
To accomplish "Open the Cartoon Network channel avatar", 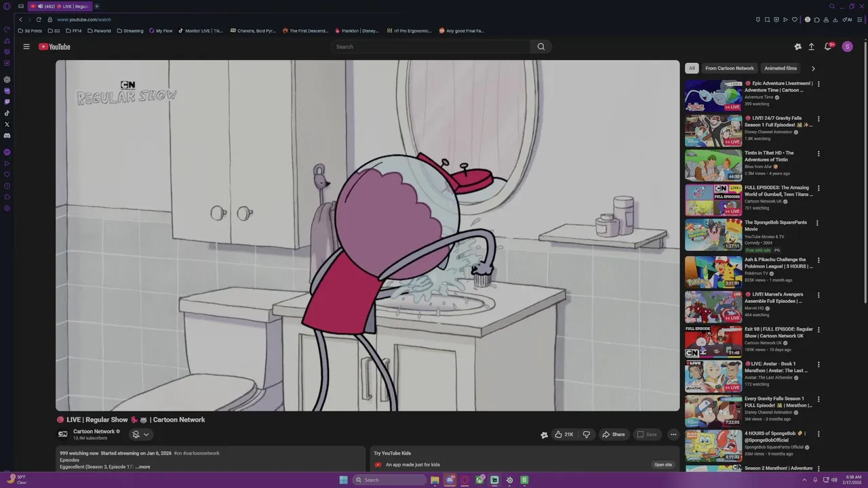I will (62, 434).
